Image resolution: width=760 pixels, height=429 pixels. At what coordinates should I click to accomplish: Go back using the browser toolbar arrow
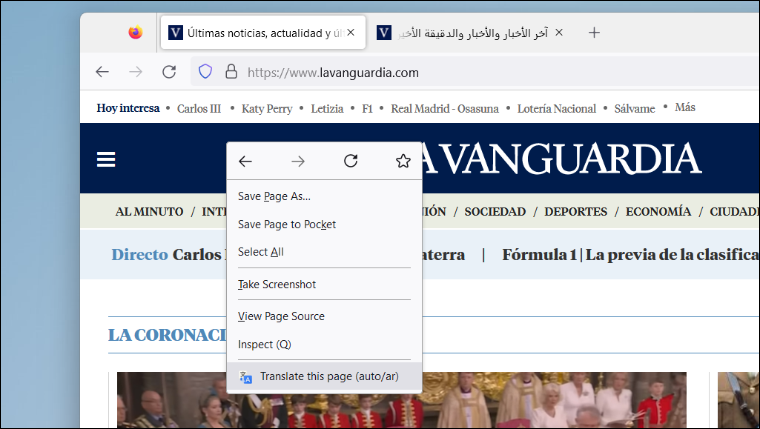pos(102,72)
